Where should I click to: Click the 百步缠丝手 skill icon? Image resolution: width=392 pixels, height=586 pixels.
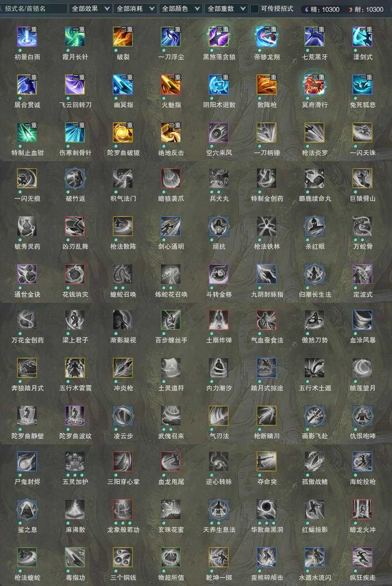pyautogui.click(x=171, y=320)
